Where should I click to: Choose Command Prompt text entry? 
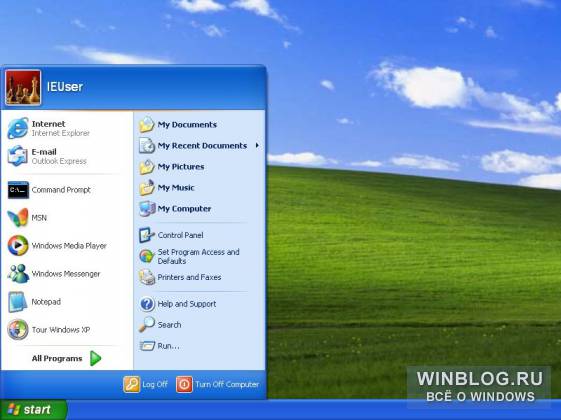point(61,190)
